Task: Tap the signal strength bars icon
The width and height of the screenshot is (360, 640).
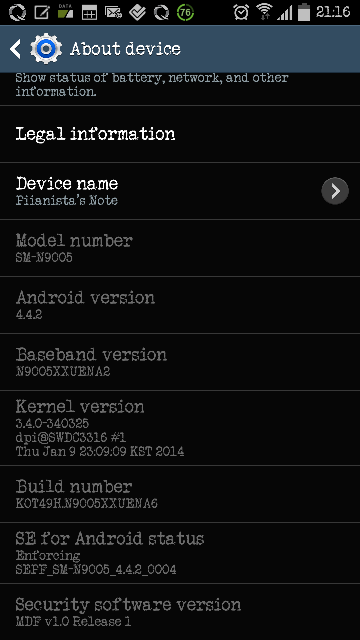Action: 284,13
